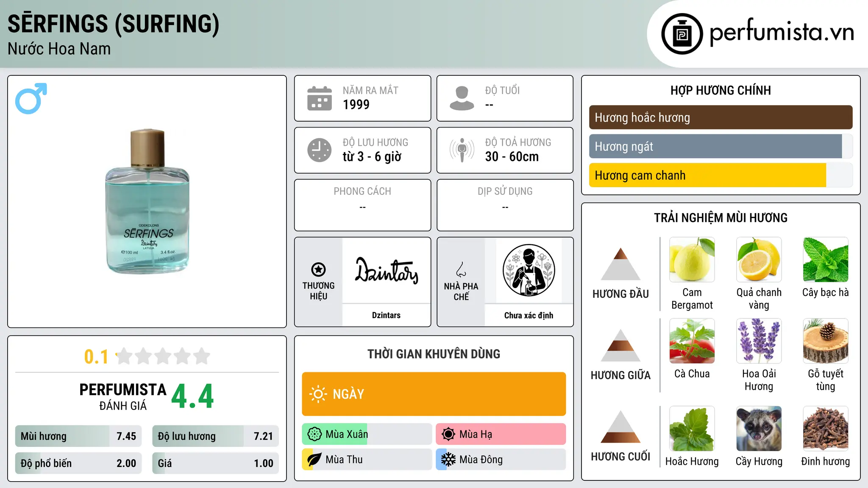Click the Hương giữa pyramid icon
The image size is (868, 488).
(x=620, y=345)
